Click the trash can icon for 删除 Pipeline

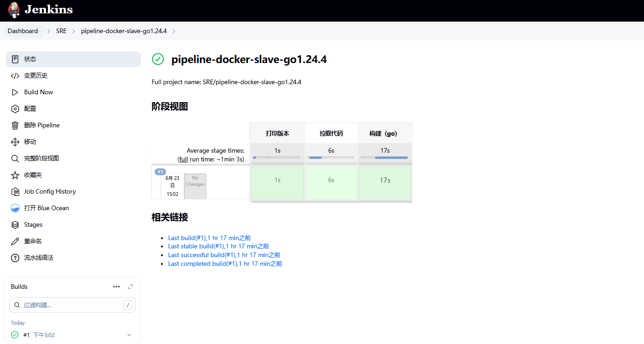click(15, 126)
